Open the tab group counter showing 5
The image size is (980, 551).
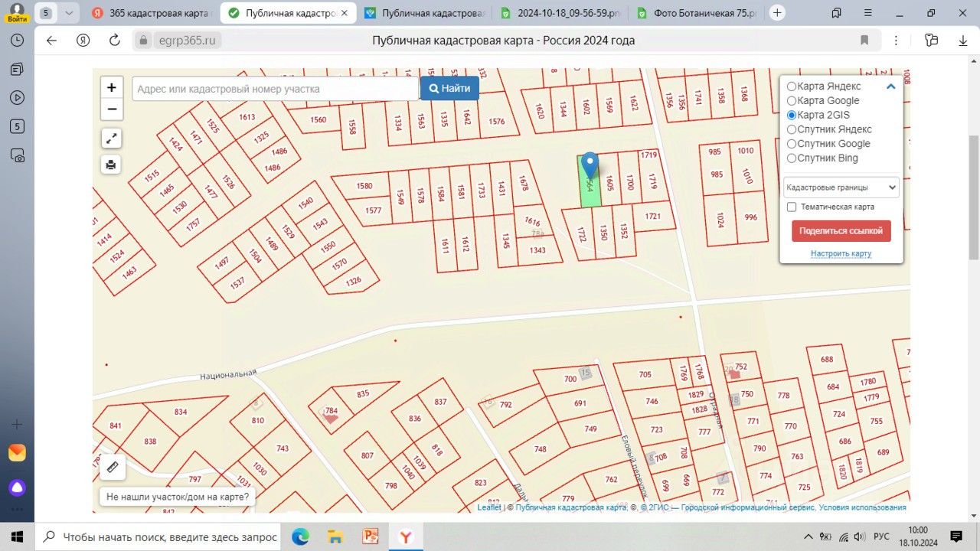[x=47, y=13]
